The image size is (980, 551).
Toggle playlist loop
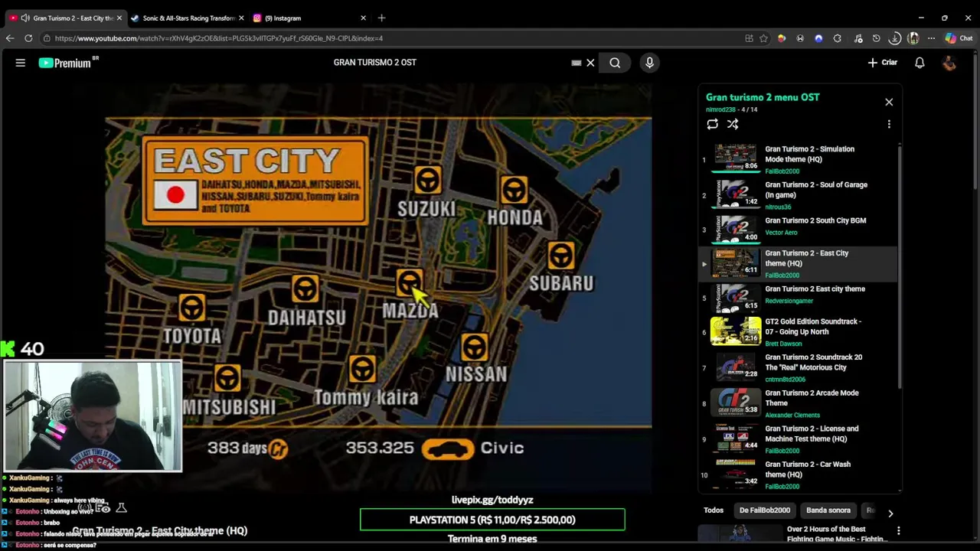[x=713, y=124]
